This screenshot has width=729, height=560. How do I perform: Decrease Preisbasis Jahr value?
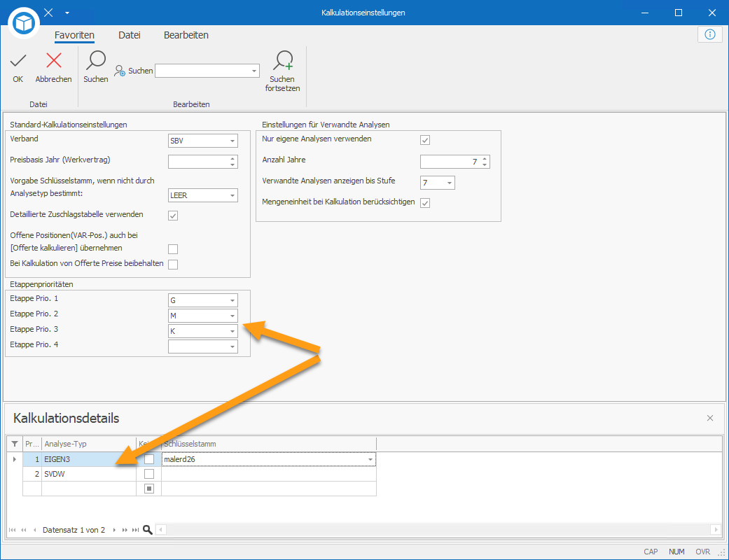pos(232,164)
